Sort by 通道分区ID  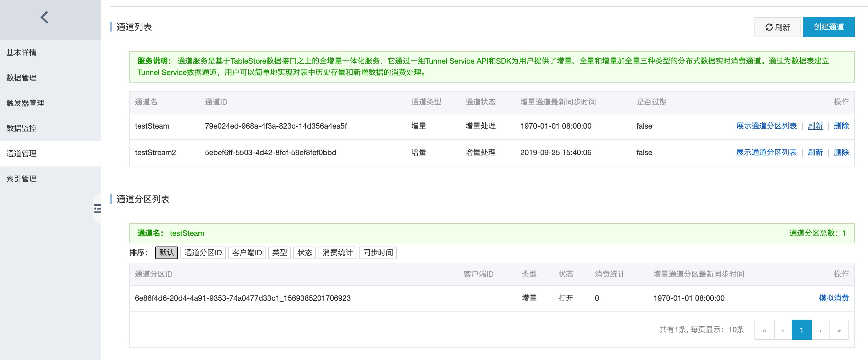pyautogui.click(x=203, y=253)
